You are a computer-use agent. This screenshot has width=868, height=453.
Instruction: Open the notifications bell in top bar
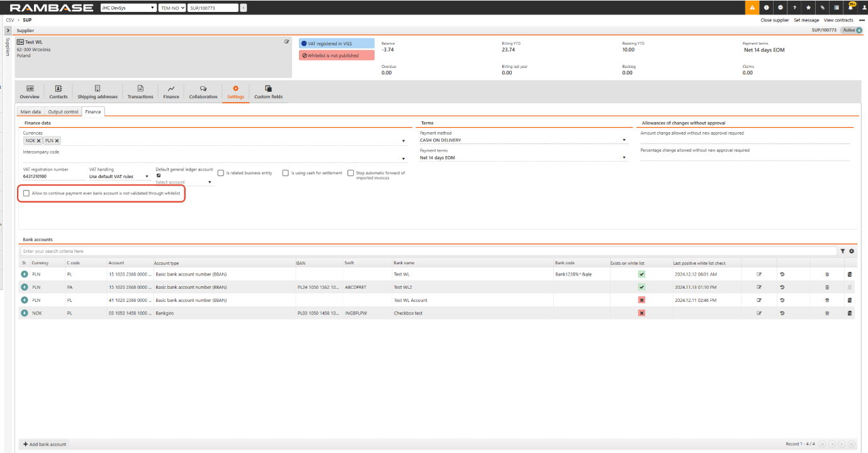pos(850,8)
